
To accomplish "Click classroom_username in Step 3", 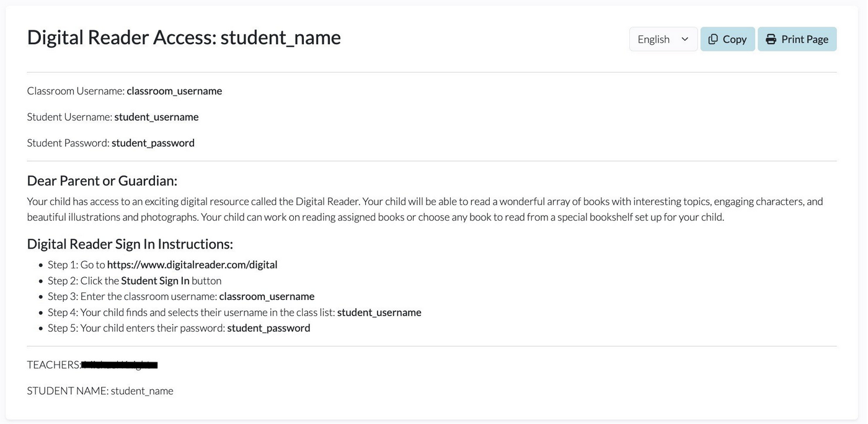I will (x=267, y=296).
